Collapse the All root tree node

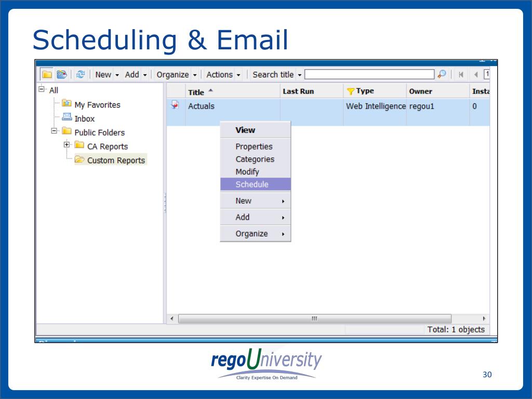(x=42, y=89)
